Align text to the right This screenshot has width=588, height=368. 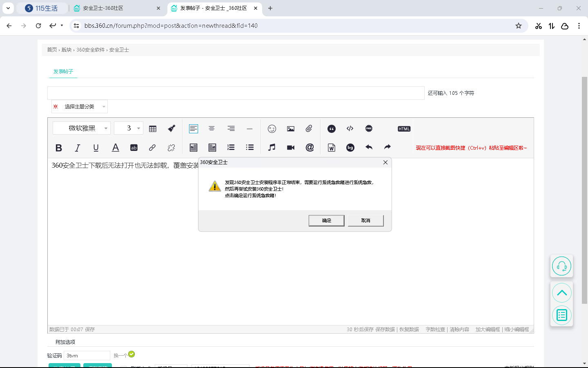(231, 128)
